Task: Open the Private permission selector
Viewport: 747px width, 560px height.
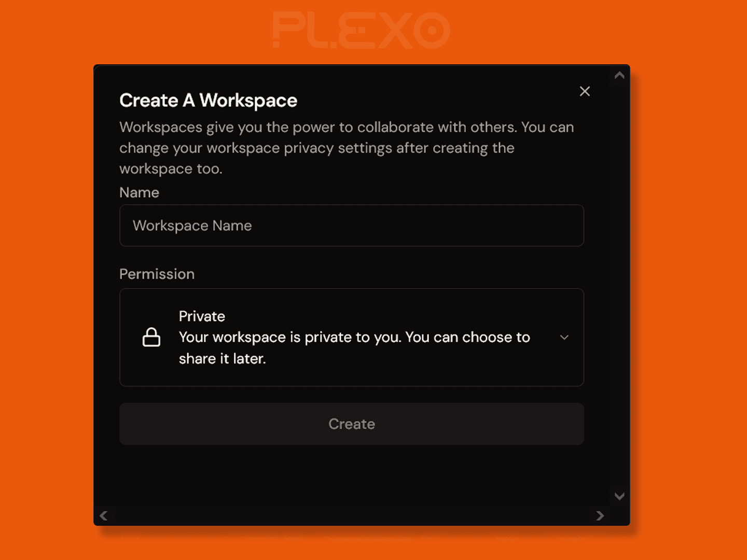Action: 352,338
